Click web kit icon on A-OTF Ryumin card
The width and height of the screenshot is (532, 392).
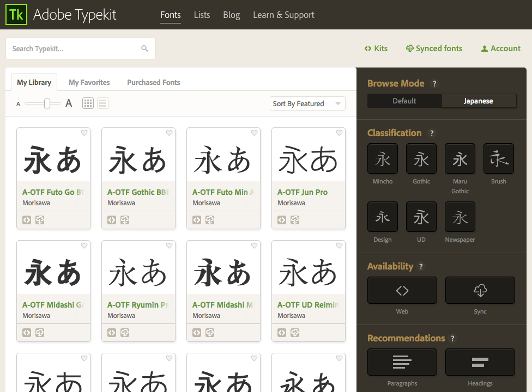(112, 333)
